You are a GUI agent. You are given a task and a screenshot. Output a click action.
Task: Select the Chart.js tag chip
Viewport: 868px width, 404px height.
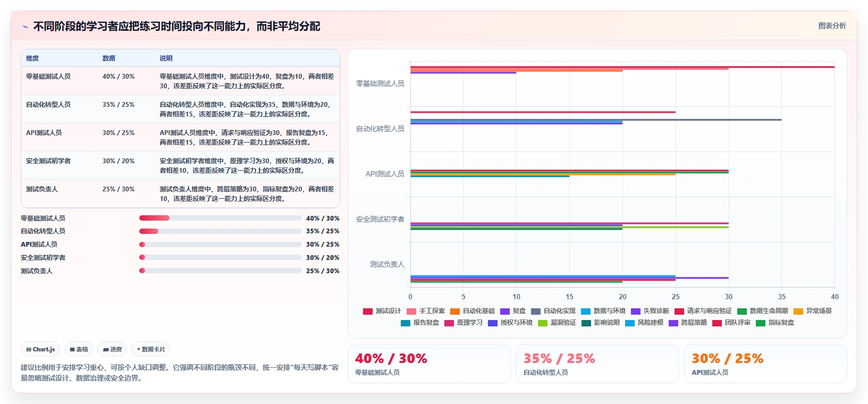[40, 349]
